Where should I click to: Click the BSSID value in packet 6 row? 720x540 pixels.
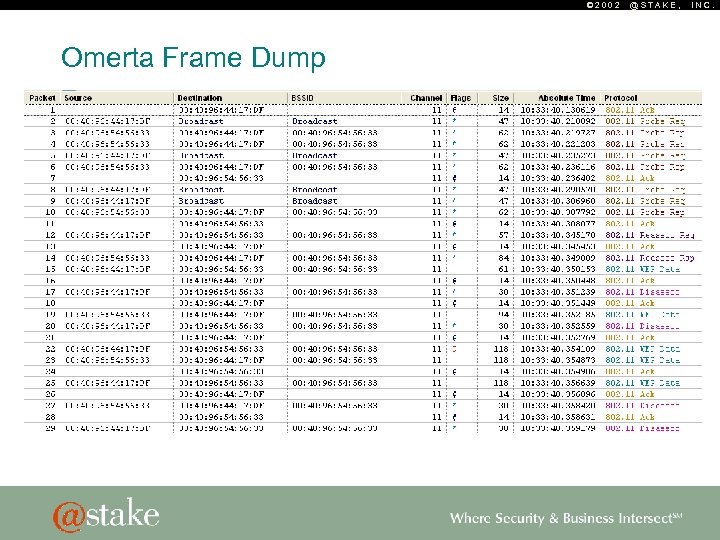tap(335, 167)
